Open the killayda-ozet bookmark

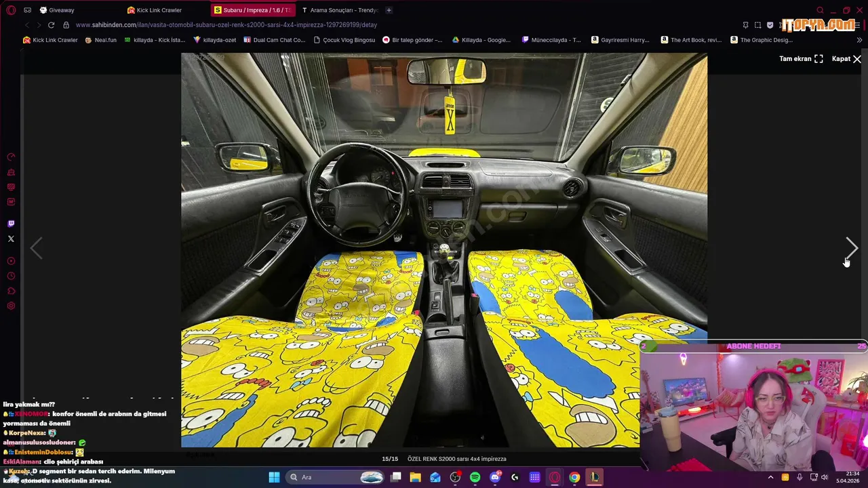pyautogui.click(x=214, y=40)
